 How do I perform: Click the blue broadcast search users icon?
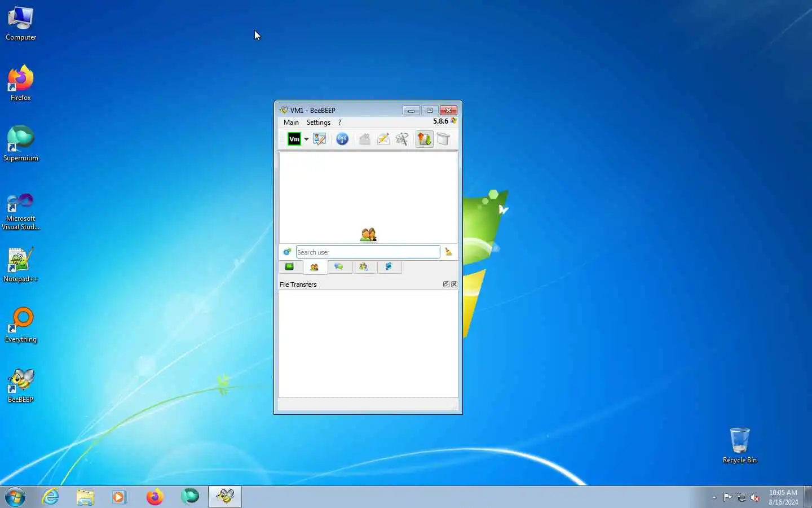342,139
